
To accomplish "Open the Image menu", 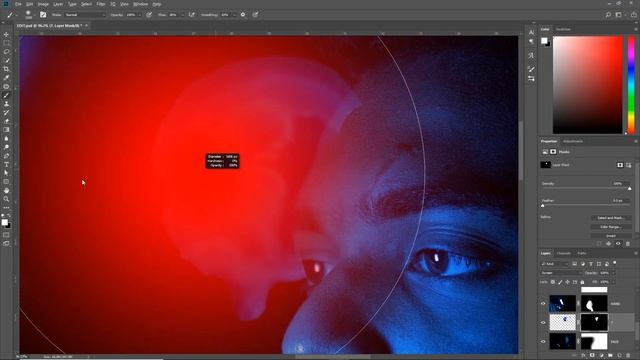I will point(43,4).
